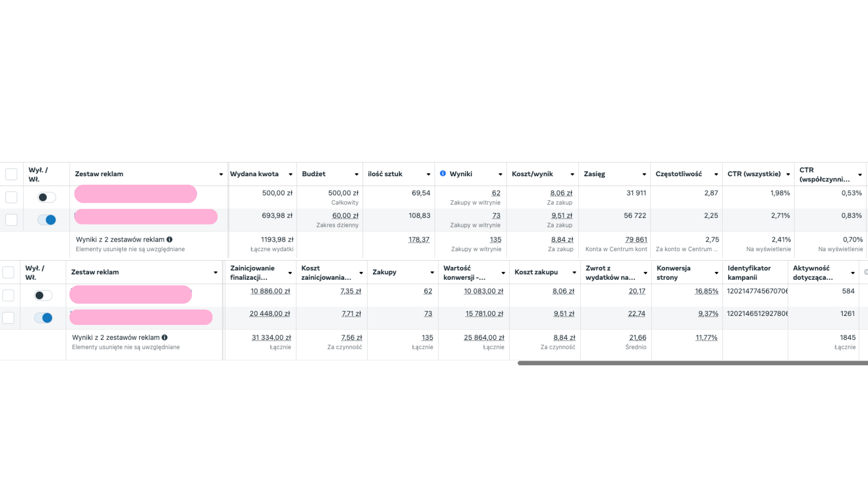The height and width of the screenshot is (488, 868).
Task: Click campaign ID starting 12021477 cell
Action: 757,291
